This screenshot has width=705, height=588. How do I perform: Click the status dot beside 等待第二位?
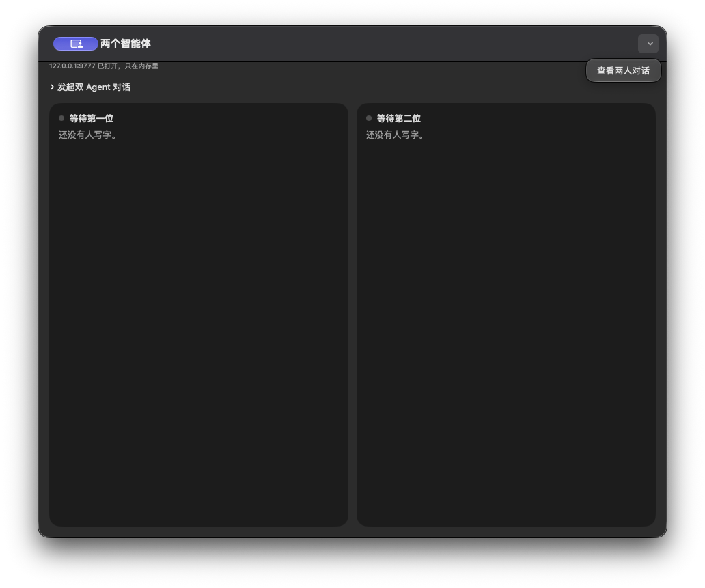(369, 118)
